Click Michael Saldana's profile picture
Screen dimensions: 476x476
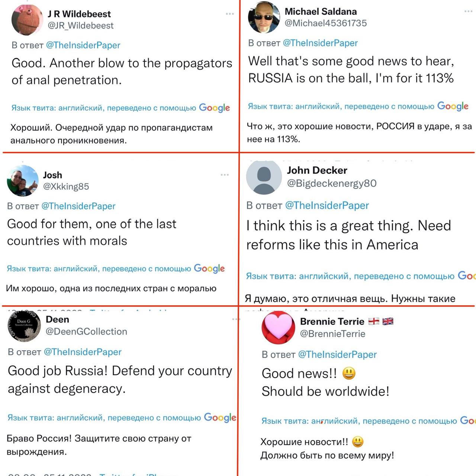[x=264, y=17]
